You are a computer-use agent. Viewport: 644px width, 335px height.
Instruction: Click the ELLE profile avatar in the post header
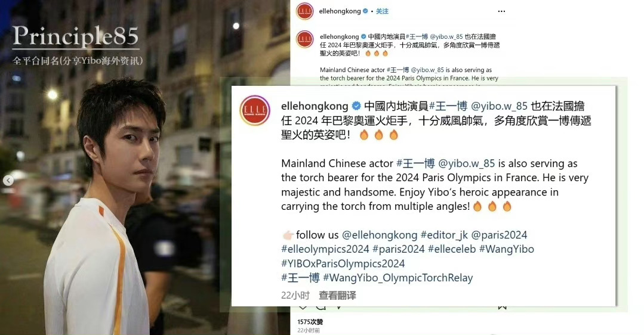[304, 11]
